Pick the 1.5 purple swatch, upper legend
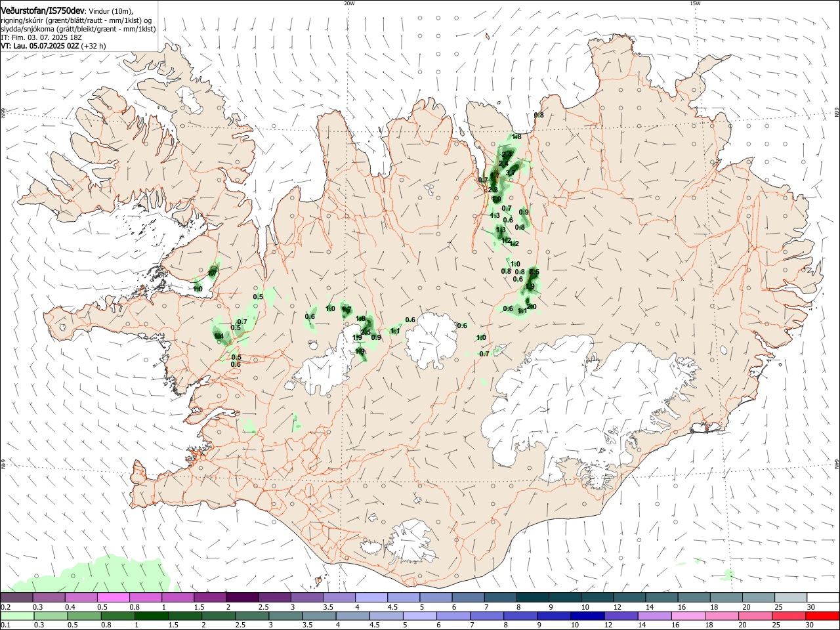This screenshot has width=840, height=630. (x=209, y=598)
